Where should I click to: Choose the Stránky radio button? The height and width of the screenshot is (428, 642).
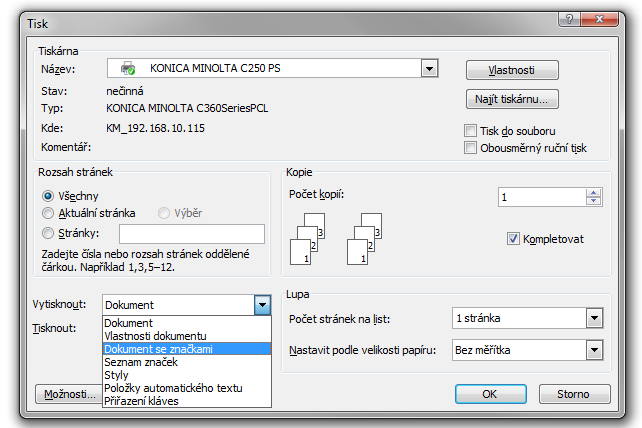pyautogui.click(x=47, y=234)
